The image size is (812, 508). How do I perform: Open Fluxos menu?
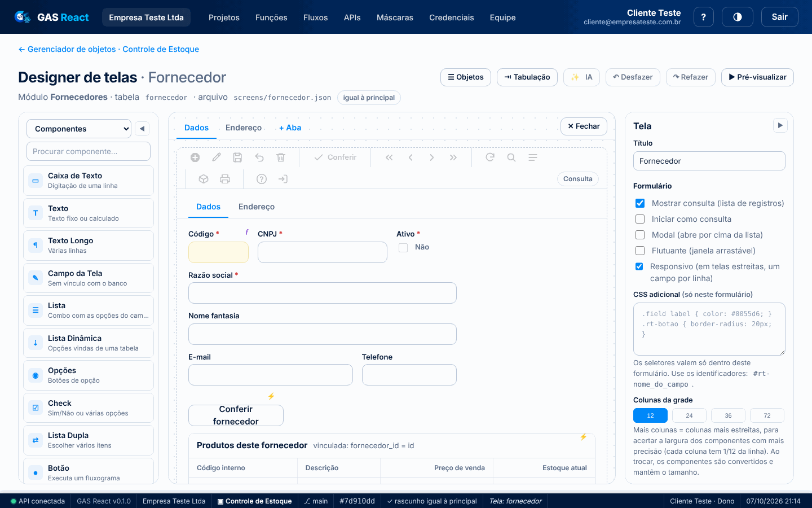[x=315, y=17]
